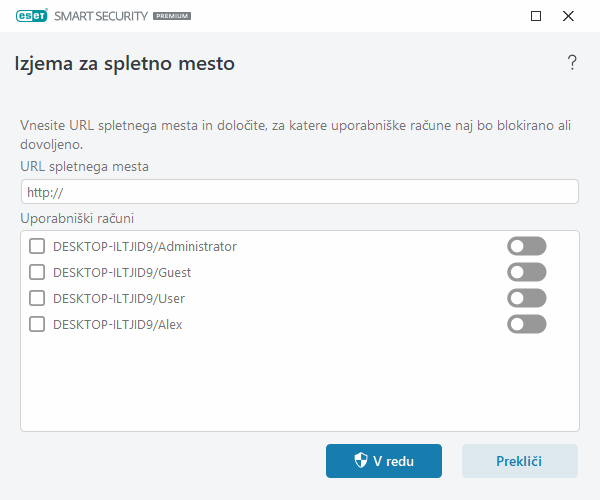
Task: Enable the toggle for User account
Action: coord(527,298)
